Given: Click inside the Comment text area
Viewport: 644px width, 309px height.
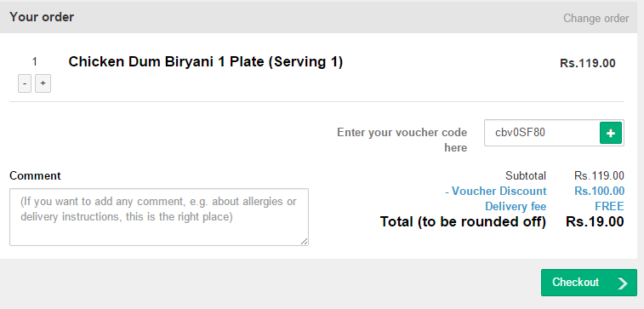Looking at the screenshot, I should point(159,217).
